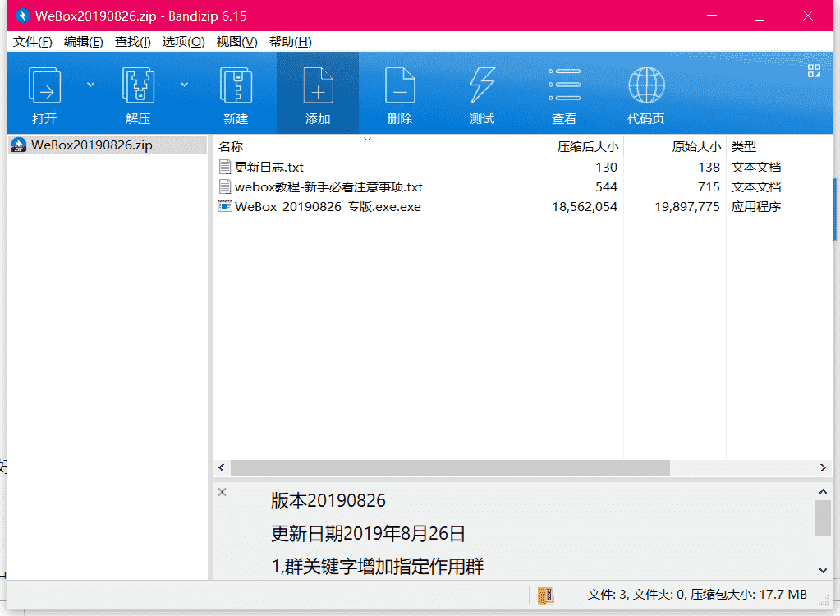This screenshot has height=616, width=840.
Task: Click the WeBox exe application icon
Action: point(224,206)
